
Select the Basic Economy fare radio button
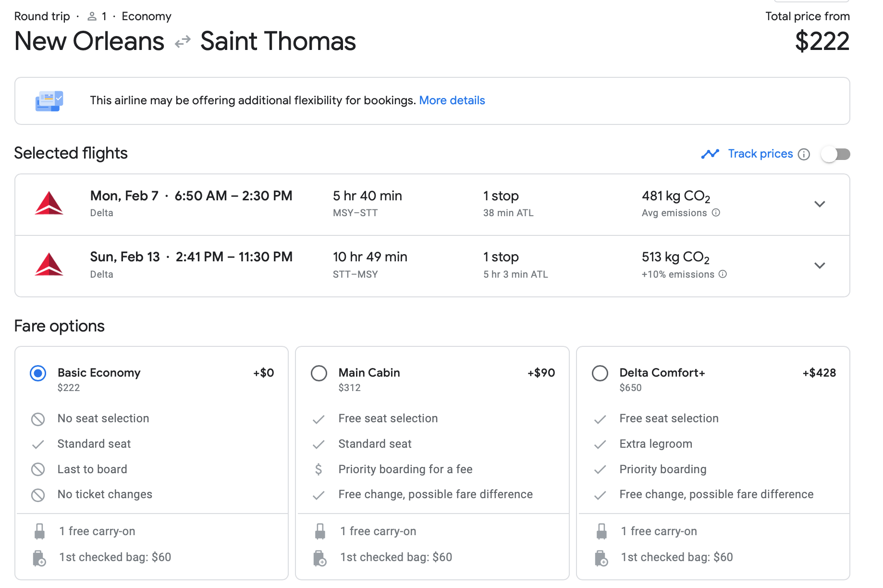click(x=38, y=373)
